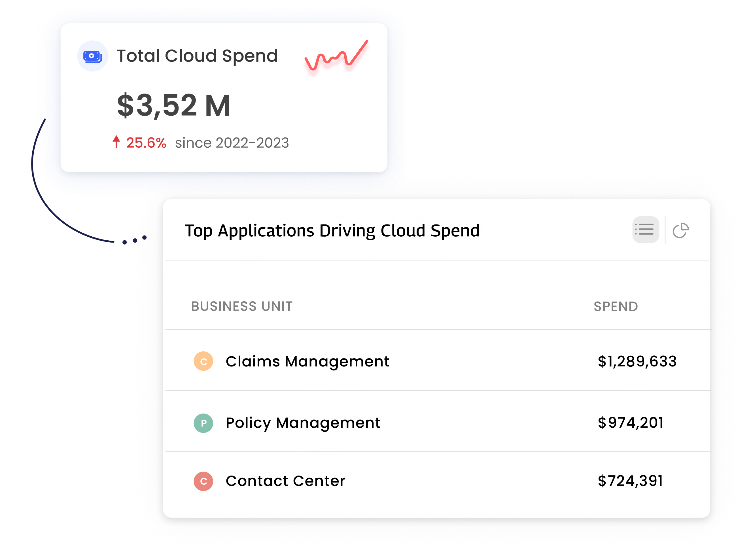The height and width of the screenshot is (560, 751).
Task: Select the orange C avatar for Claims Management
Action: pos(203,361)
